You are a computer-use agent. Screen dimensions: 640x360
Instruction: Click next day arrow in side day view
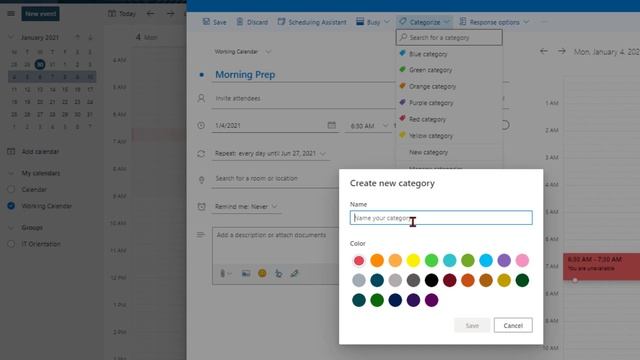(562, 51)
